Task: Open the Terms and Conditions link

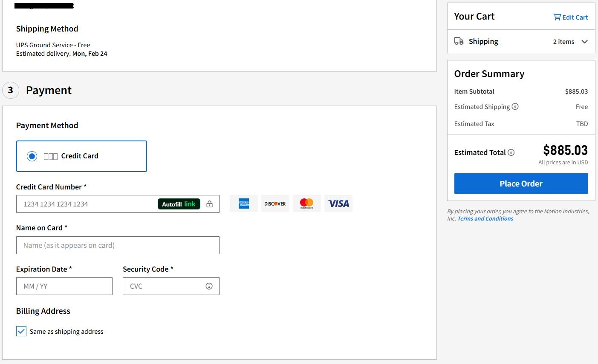Action: click(x=485, y=218)
